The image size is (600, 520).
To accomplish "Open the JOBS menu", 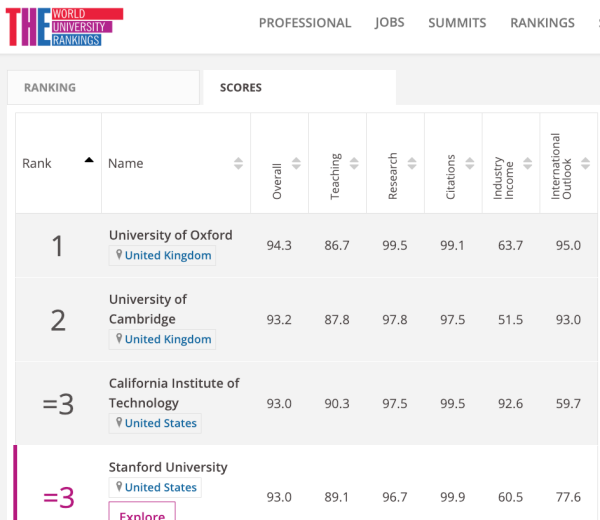I will tap(390, 23).
